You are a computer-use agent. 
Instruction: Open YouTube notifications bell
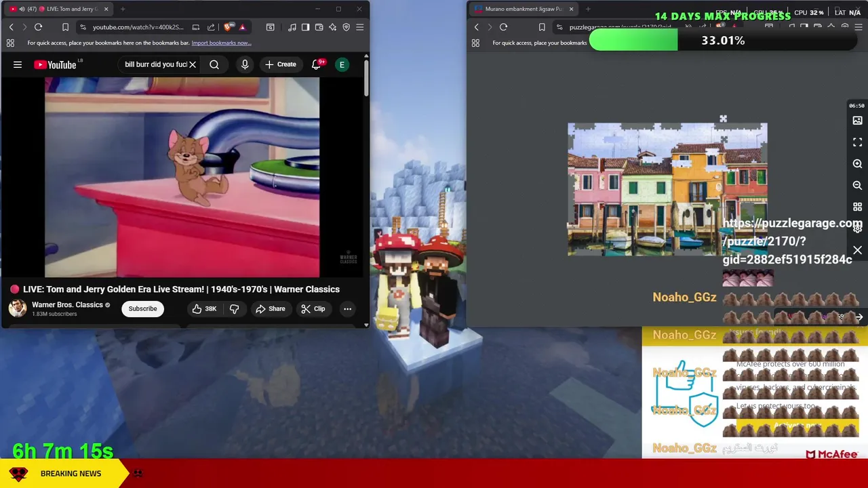pyautogui.click(x=317, y=64)
